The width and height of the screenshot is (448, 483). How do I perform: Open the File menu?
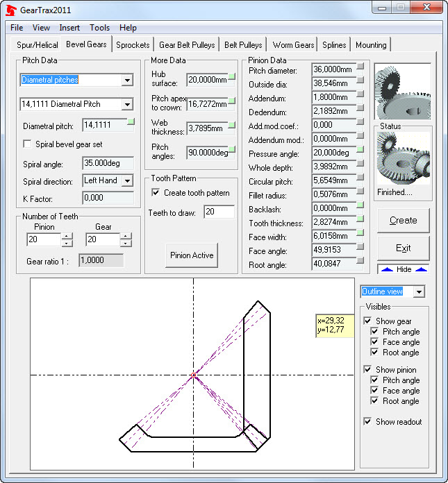(x=17, y=28)
